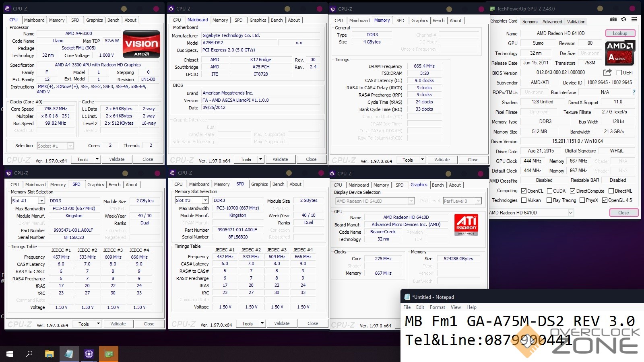The width and height of the screenshot is (644, 362).
Task: Toggle the OpenGL 4.5 checkbox
Action: 605,200
